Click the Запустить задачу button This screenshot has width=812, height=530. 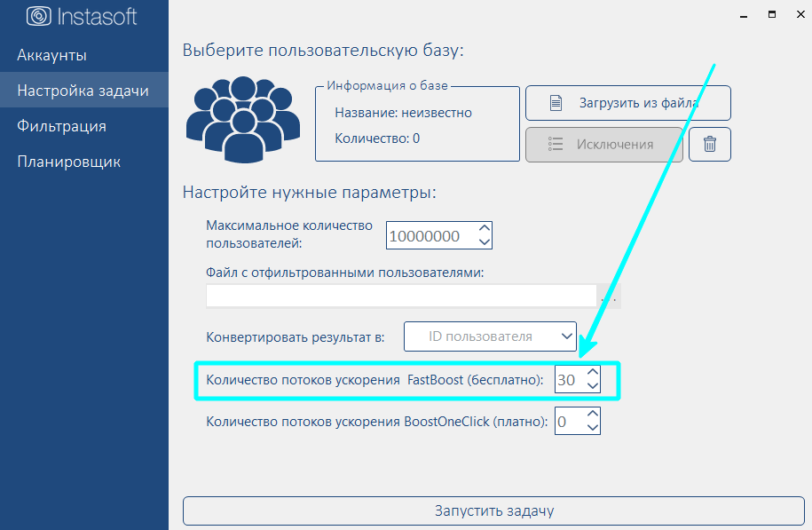(493, 510)
